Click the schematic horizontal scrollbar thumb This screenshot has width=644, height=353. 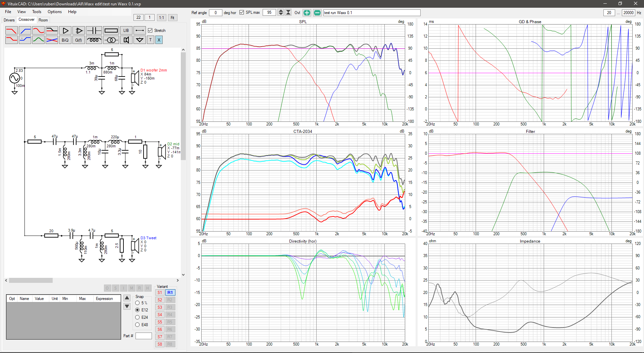31,281
